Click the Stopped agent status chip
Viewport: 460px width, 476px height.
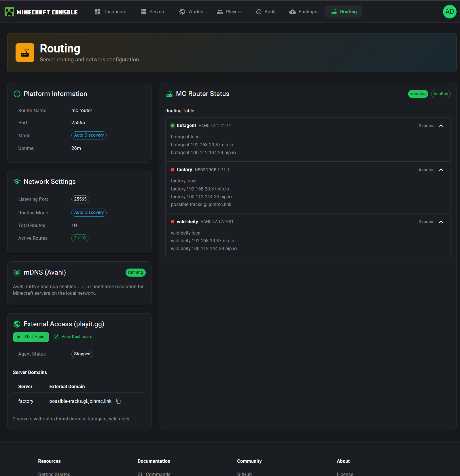tap(82, 354)
